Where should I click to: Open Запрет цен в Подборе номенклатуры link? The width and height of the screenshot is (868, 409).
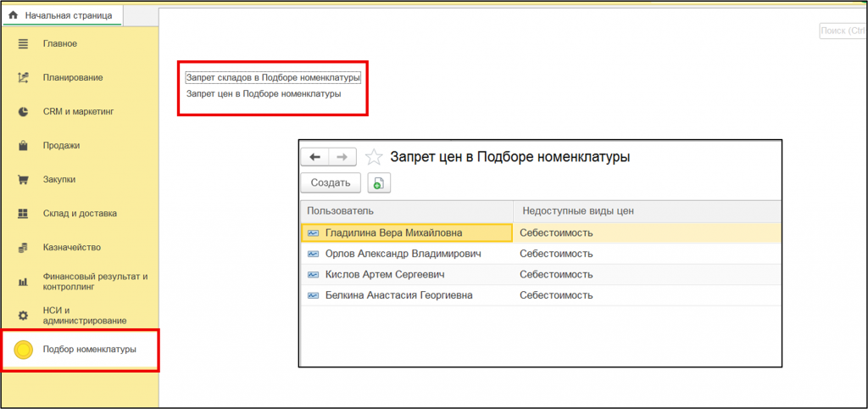264,93
